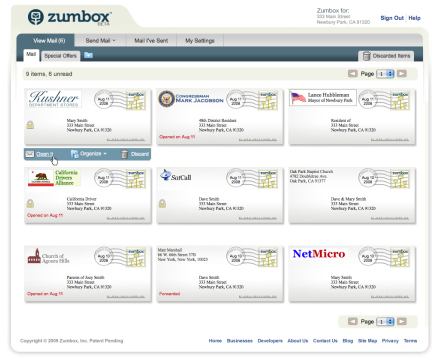Click 'Opened on Aug 11' on Congressman envelope
The width and height of the screenshot is (440, 360).
(177, 137)
